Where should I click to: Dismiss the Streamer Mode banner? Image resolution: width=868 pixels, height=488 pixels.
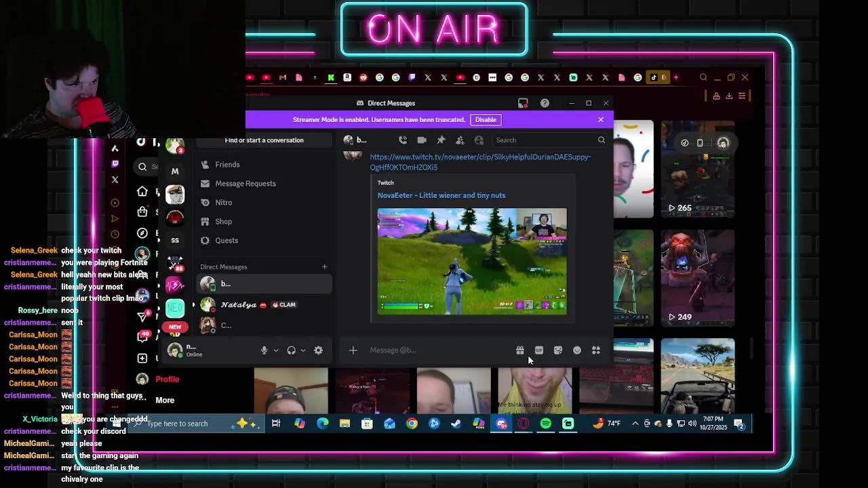[x=600, y=120]
